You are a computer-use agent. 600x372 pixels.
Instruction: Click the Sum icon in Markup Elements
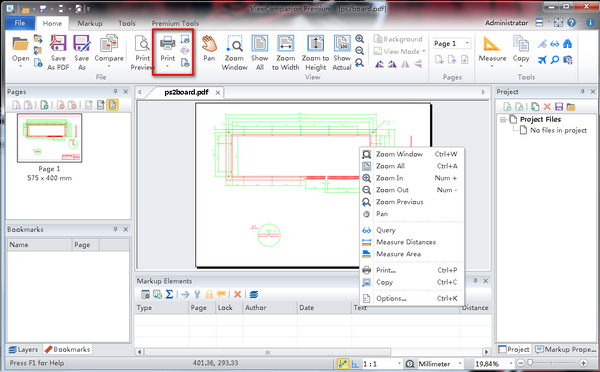170,294
